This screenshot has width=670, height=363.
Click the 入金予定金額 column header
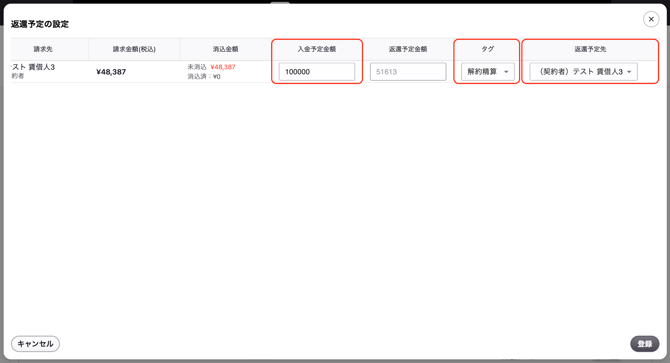[x=317, y=49]
